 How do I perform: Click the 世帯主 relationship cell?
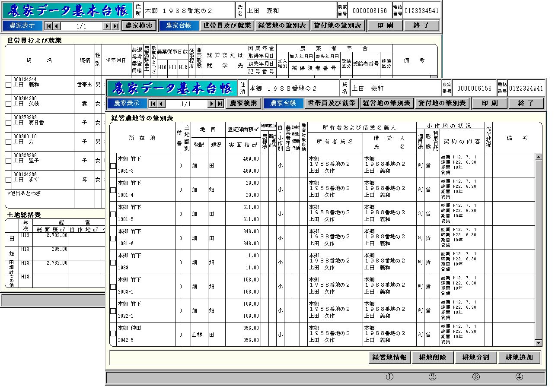(x=84, y=85)
